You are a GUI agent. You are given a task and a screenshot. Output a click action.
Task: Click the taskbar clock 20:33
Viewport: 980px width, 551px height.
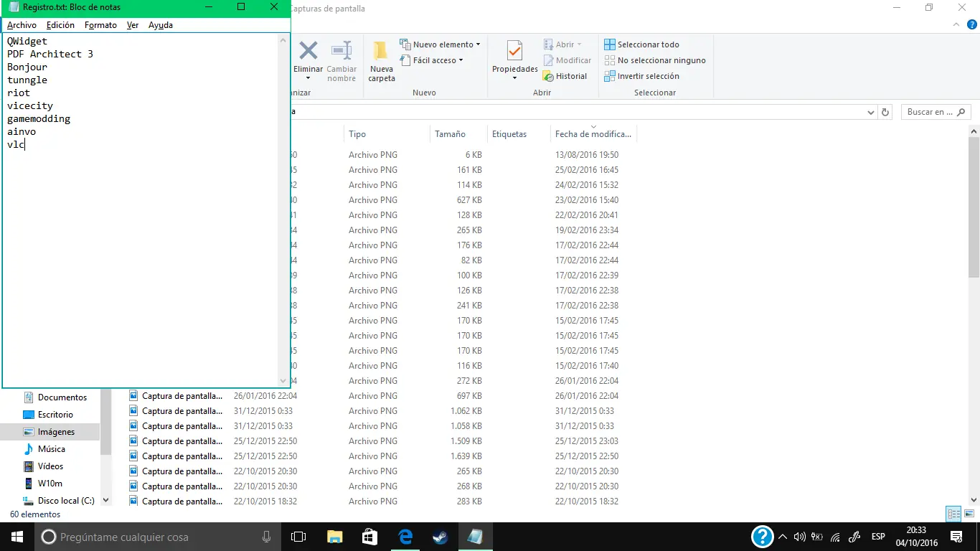point(916,530)
